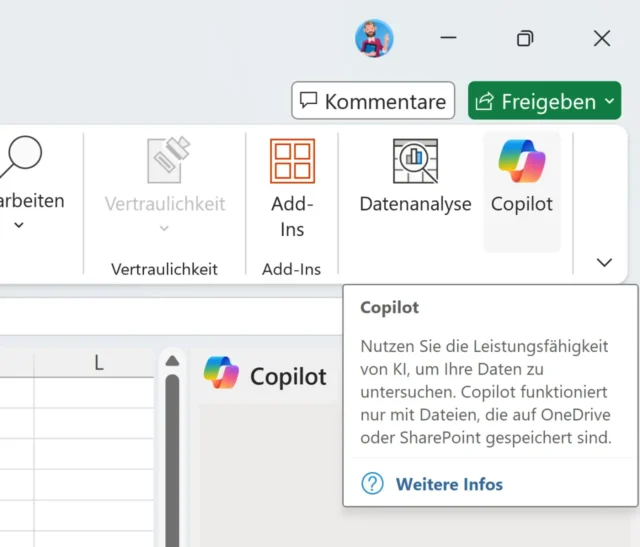The image size is (640, 547).
Task: Click the scroll up arrow
Action: 172,361
